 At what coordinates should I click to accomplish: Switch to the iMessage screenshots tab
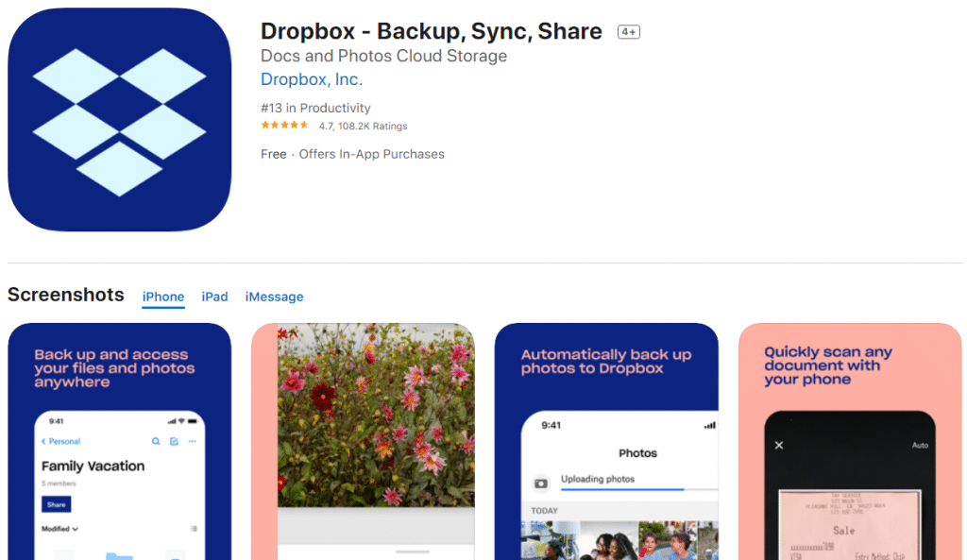click(274, 297)
